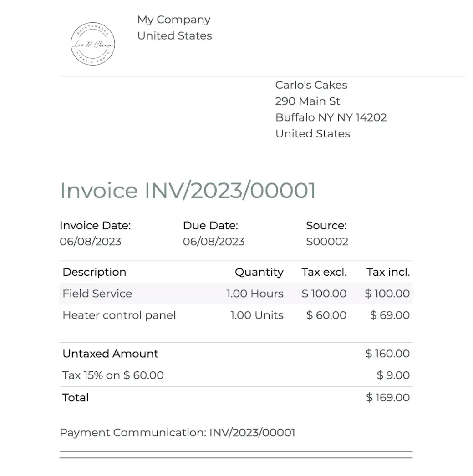Click the source reference S00002
This screenshot has height=476, width=473.
[x=327, y=242]
